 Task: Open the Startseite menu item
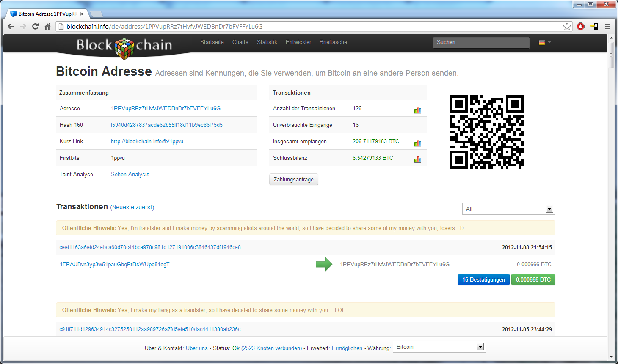212,42
